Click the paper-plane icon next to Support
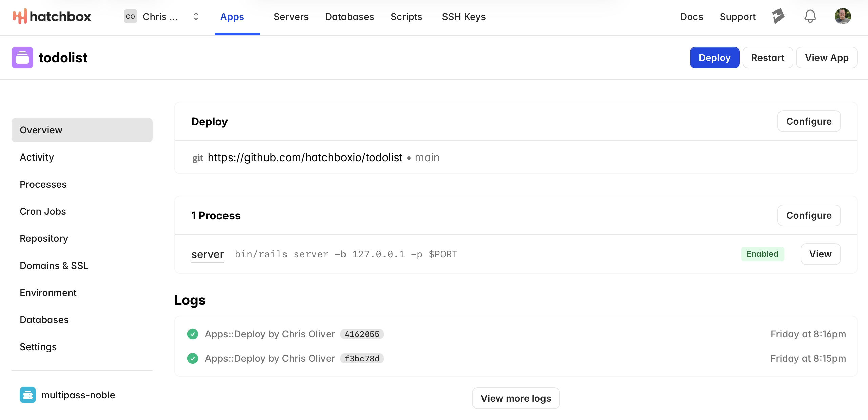 click(x=778, y=16)
